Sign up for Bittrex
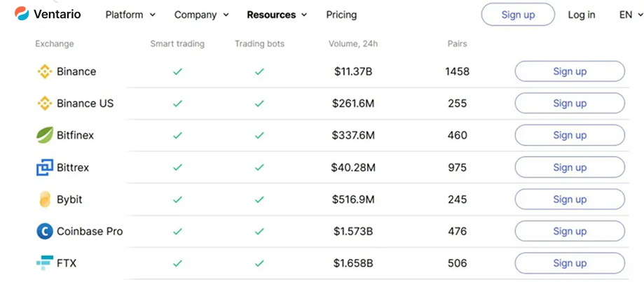The height and width of the screenshot is (282, 644). (570, 167)
